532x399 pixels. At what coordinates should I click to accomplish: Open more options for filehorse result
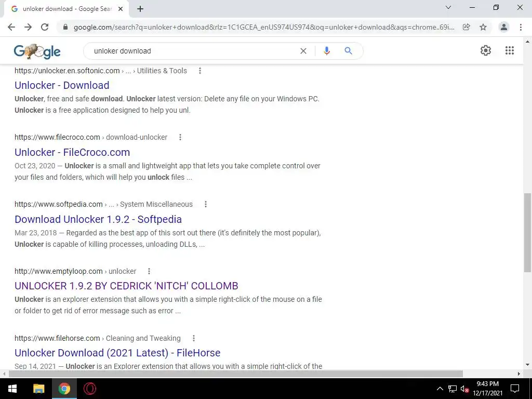[x=193, y=338]
